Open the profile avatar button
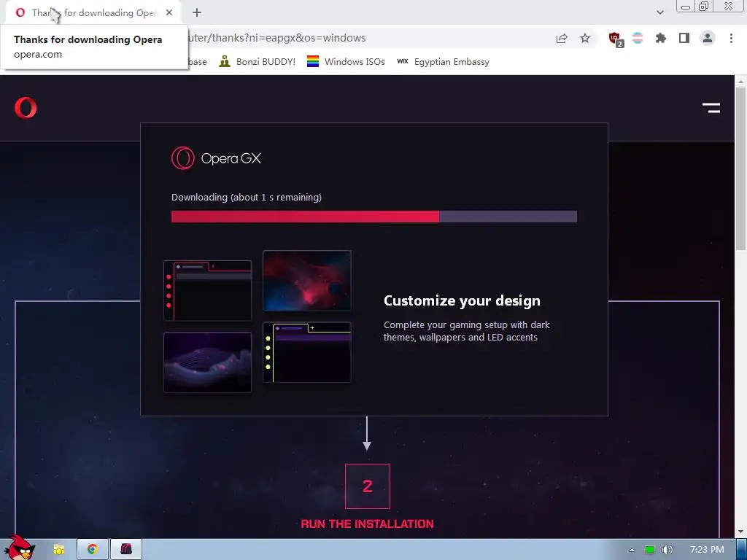This screenshot has width=747, height=560. pos(708,38)
